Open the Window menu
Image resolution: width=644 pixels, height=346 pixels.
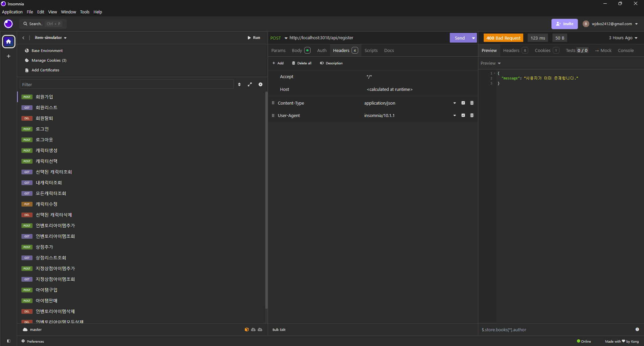coord(68,12)
